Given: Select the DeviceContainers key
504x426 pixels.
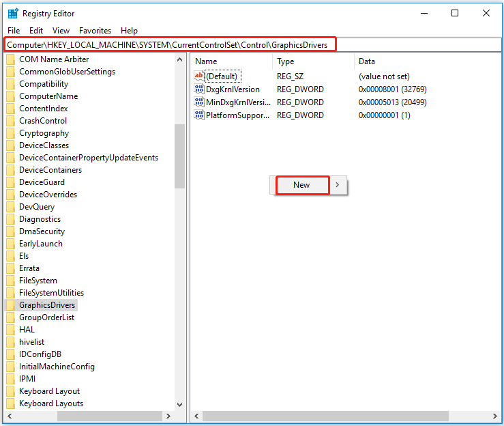Looking at the screenshot, I should 50,170.
